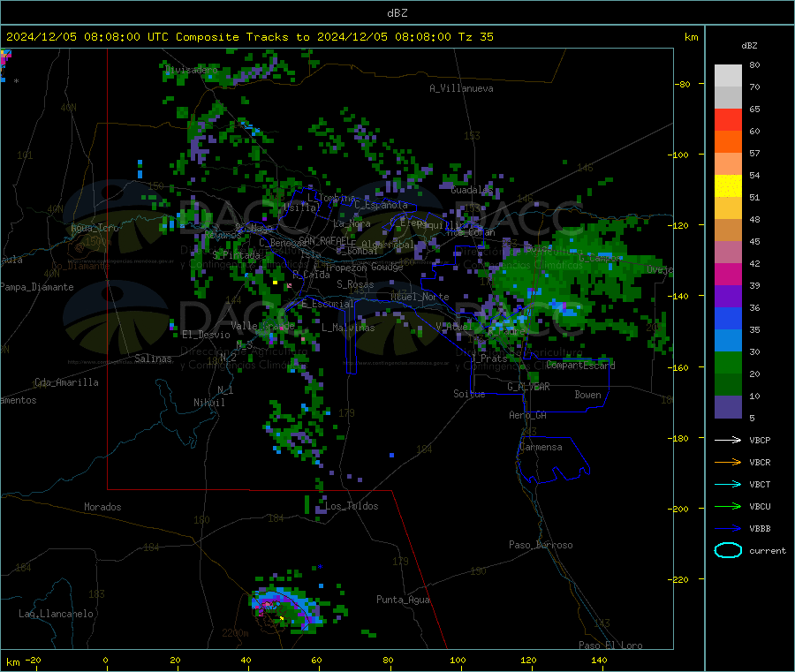This screenshot has height=672, width=795.
Task: Click the El_Desvio map label
Action: click(206, 335)
